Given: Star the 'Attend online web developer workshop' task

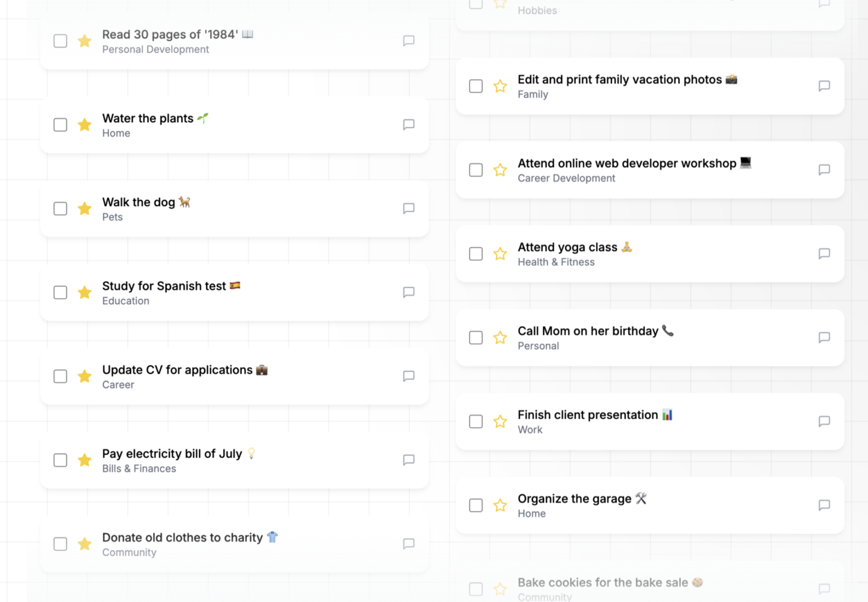Looking at the screenshot, I should [500, 170].
